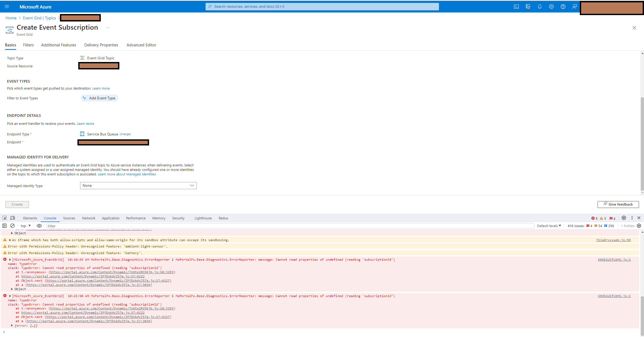Open DevTools settings gear
Image resolution: width=644 pixels, height=337 pixels.
click(624, 218)
